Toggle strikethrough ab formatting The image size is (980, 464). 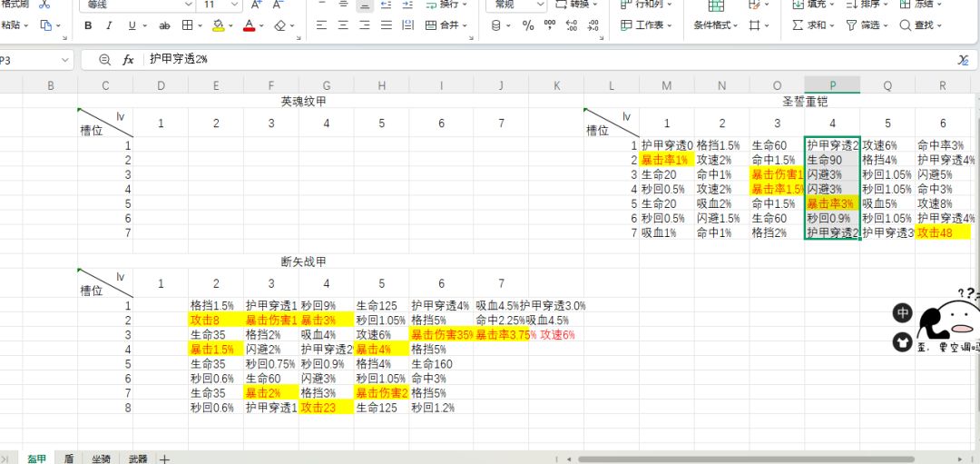(164, 25)
